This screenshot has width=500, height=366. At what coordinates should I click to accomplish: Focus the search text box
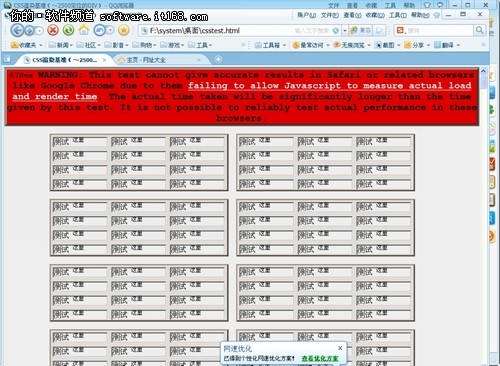439,31
